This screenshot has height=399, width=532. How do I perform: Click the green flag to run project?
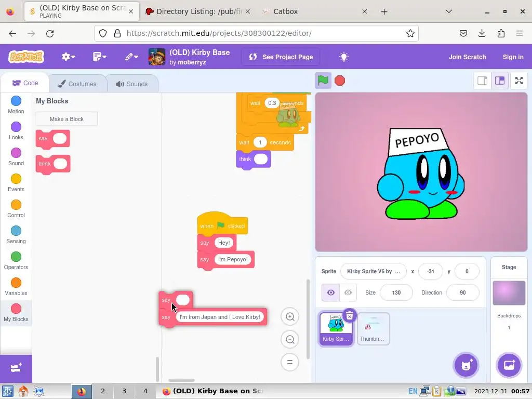pyautogui.click(x=323, y=81)
